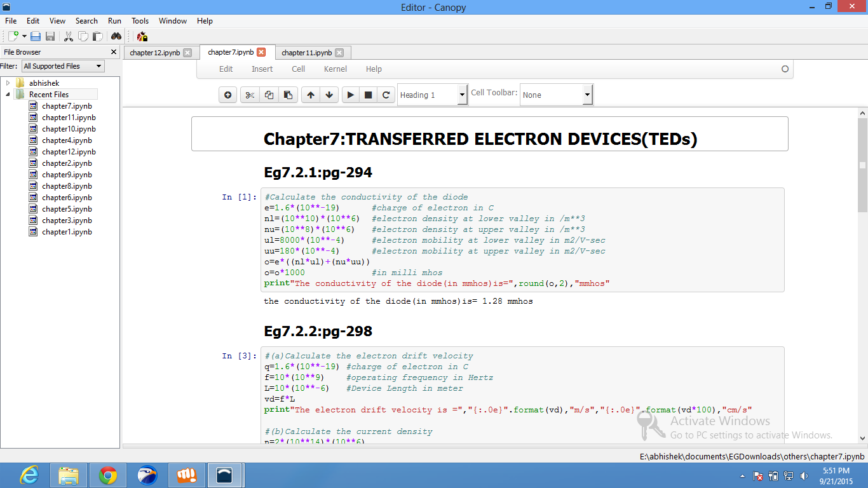Open the Cell Toolbar None dropdown
Image resolution: width=868 pixels, height=488 pixels.
pyautogui.click(x=556, y=95)
